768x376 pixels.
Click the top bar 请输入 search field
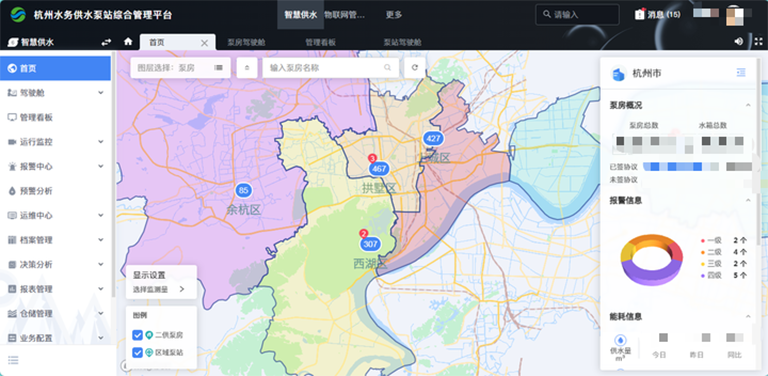[x=577, y=15]
